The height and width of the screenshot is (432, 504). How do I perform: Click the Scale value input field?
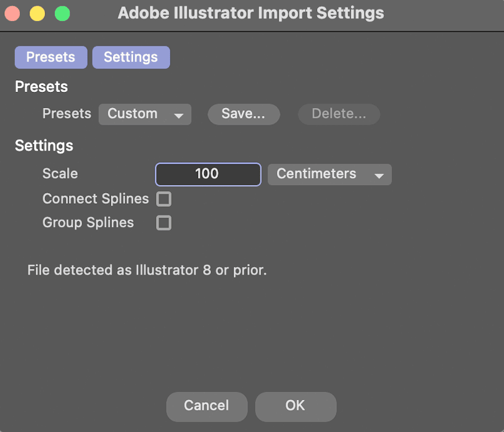click(207, 175)
